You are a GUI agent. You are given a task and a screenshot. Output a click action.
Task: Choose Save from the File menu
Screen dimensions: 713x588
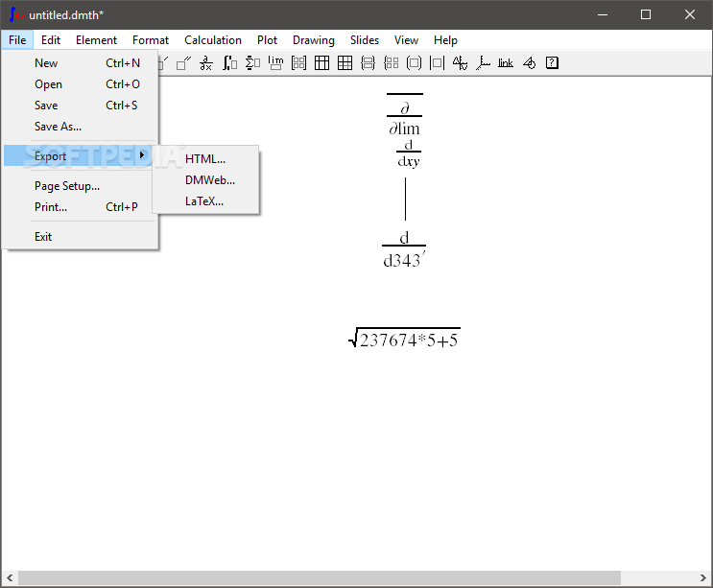[x=80, y=106]
